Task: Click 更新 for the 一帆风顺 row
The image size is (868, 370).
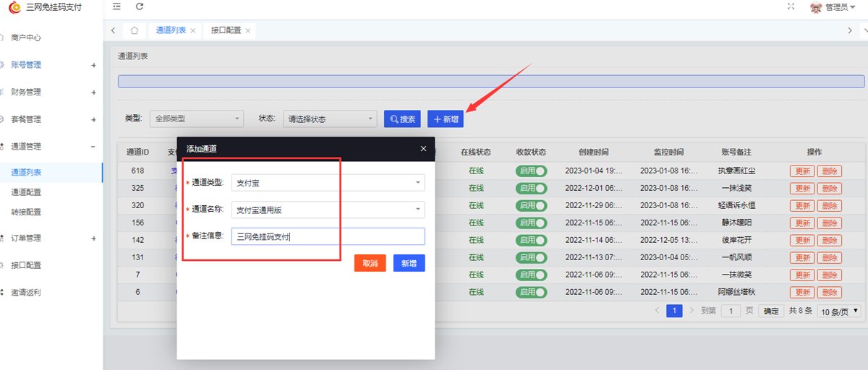Action: (x=802, y=257)
